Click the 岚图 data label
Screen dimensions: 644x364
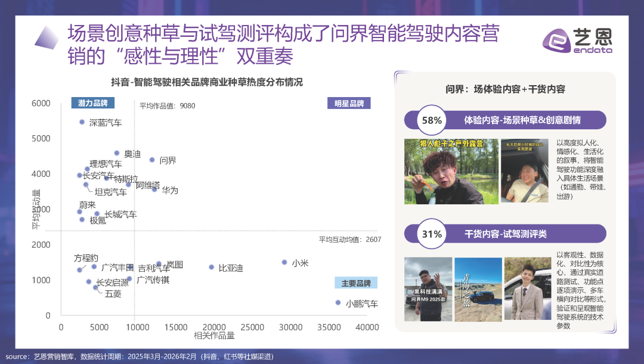pyautogui.click(x=175, y=265)
